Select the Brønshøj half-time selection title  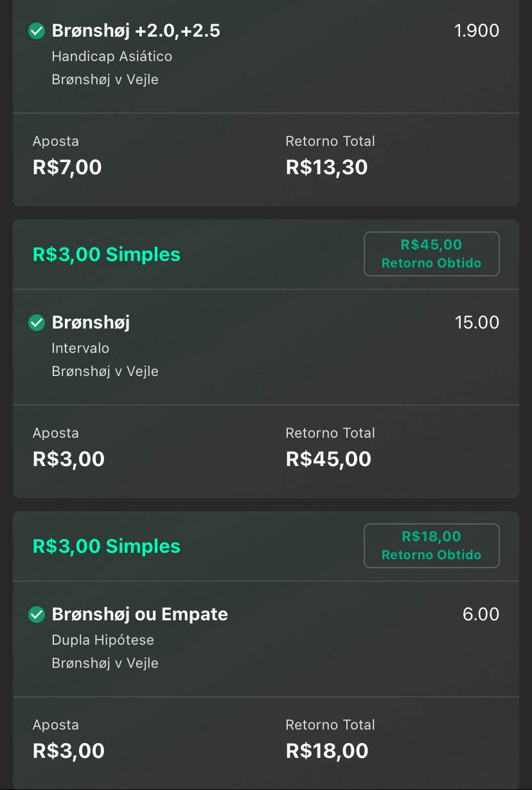click(x=91, y=323)
